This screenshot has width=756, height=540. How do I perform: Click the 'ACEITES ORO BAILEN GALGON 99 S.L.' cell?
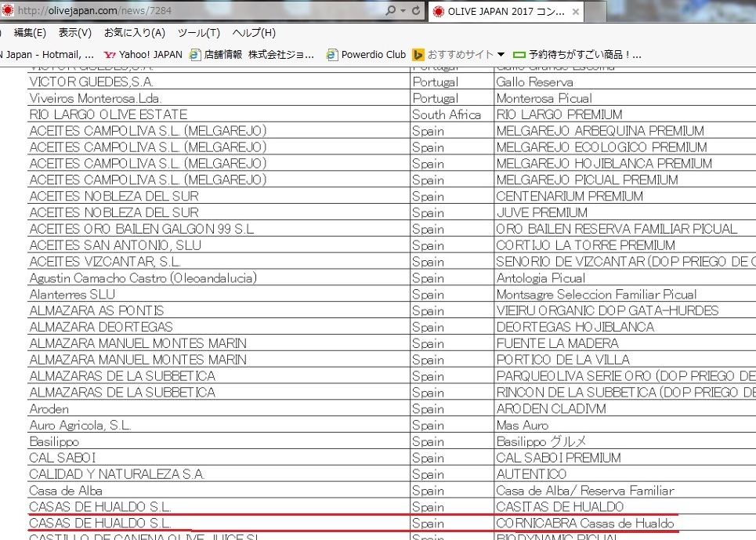click(219, 229)
